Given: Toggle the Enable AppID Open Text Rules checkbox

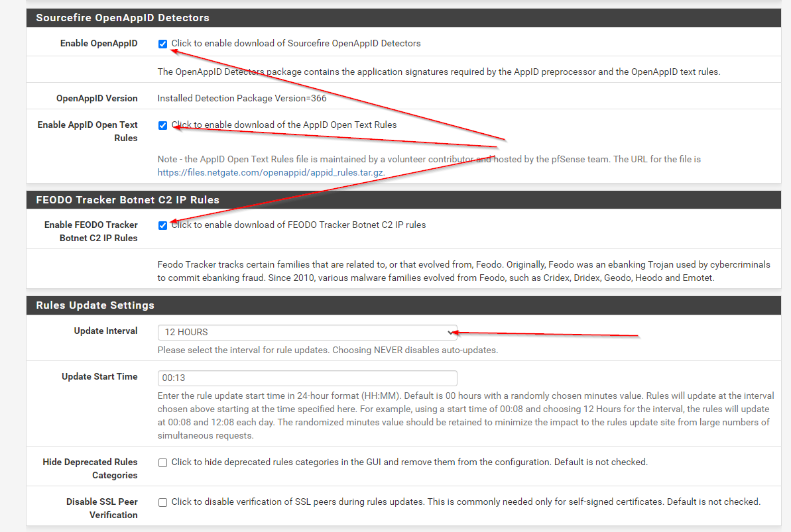Looking at the screenshot, I should [x=162, y=125].
